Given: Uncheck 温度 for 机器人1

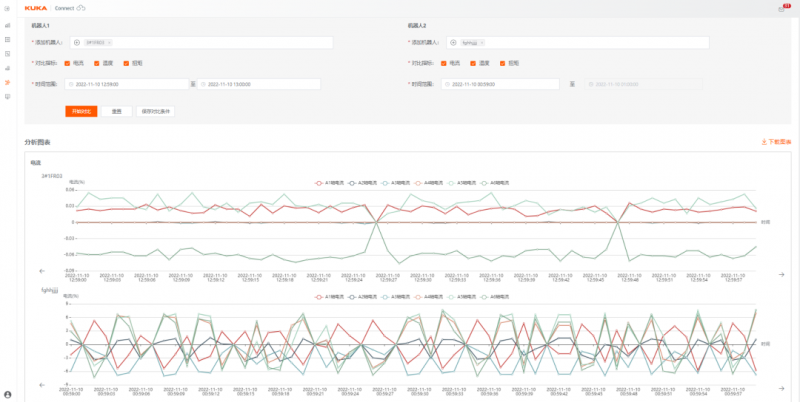Looking at the screenshot, I should point(96,63).
